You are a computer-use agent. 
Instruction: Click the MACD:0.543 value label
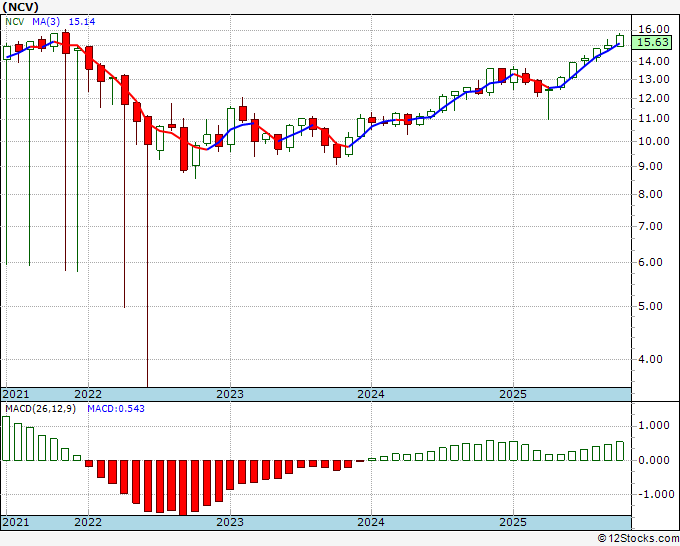point(116,409)
